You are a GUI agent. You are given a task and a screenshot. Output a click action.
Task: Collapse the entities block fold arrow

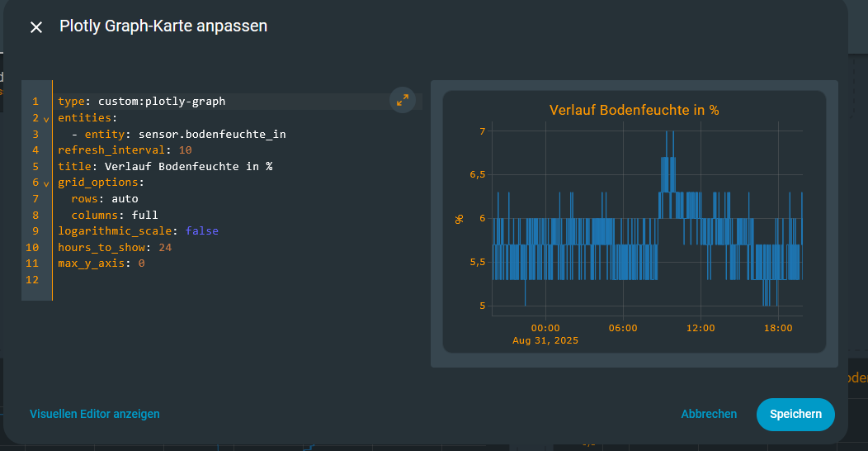(x=46, y=119)
